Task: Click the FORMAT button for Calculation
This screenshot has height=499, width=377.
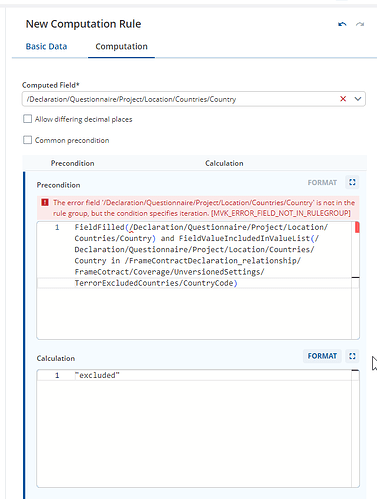Action: tap(322, 356)
